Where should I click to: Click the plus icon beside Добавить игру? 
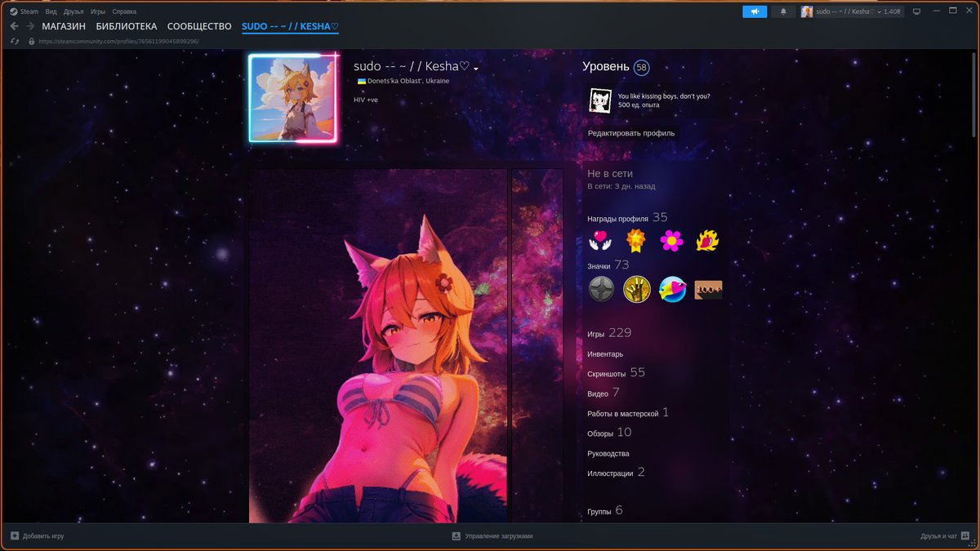15,536
